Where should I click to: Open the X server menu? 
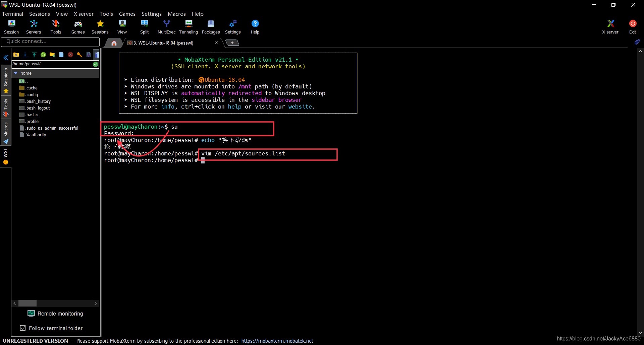[x=84, y=14]
